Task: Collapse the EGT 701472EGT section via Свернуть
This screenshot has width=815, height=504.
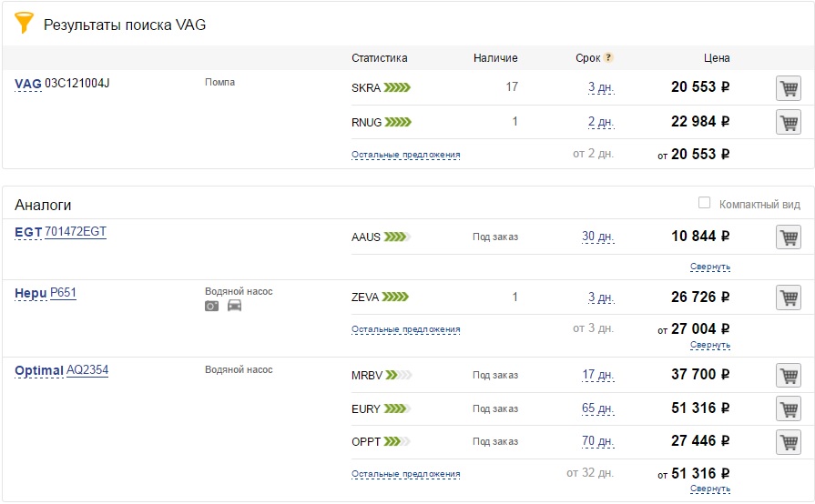Action: pos(710,267)
